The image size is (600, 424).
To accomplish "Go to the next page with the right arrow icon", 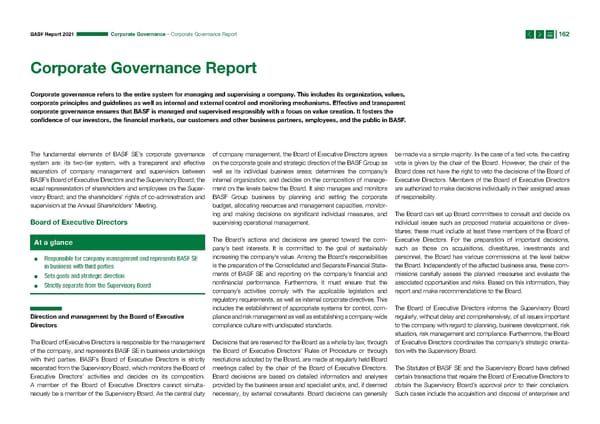I will (540, 34).
